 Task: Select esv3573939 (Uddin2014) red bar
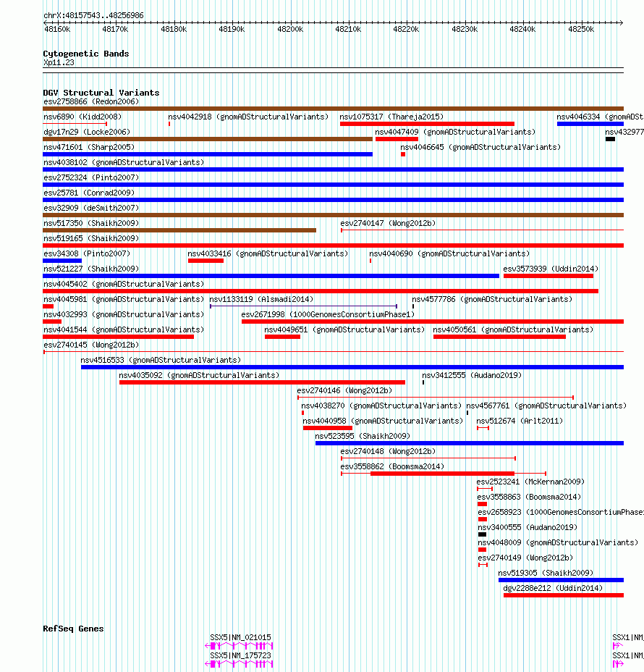[548, 276]
